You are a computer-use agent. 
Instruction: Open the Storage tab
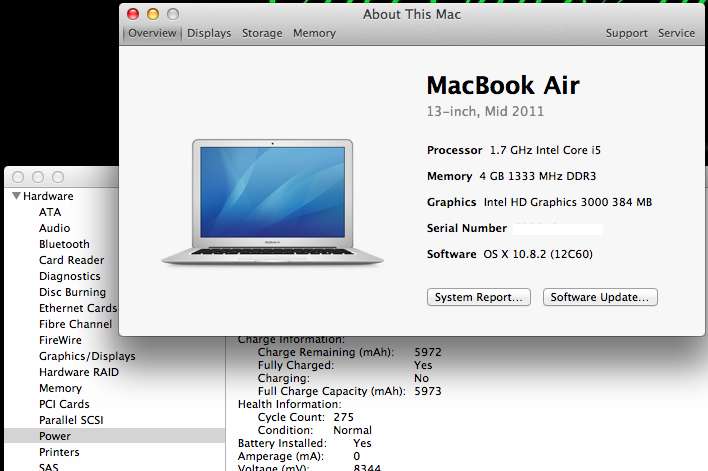pyautogui.click(x=262, y=33)
